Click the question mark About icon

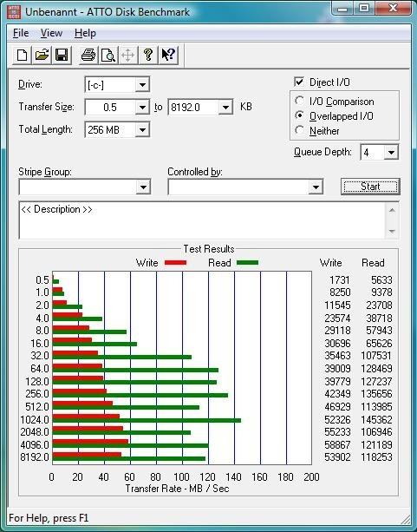(x=148, y=55)
